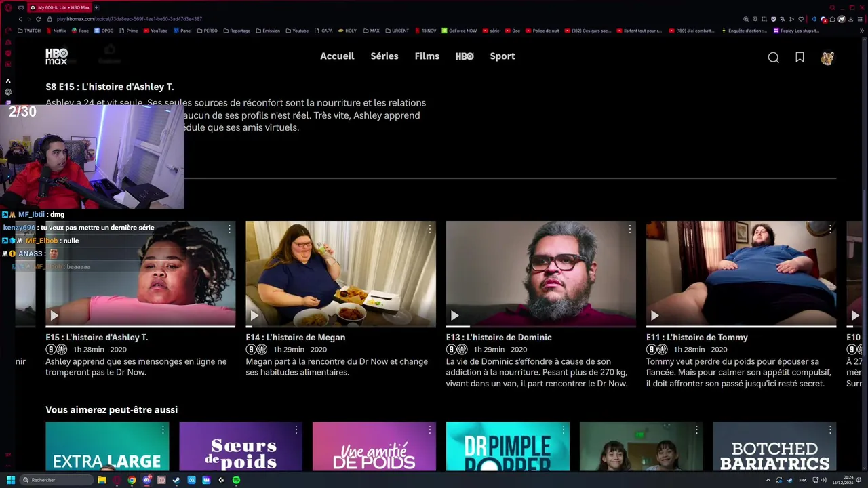Open options menu on Ashley T. episode card
Viewport: 868px width, 488px height.
[x=229, y=229]
